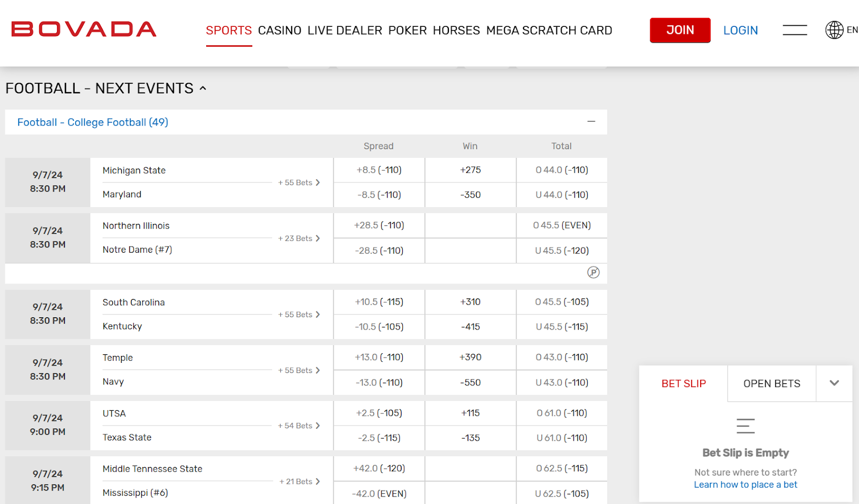Select UTSA spread +2.5 (-105)
Image resolution: width=859 pixels, height=504 pixels.
[379, 413]
